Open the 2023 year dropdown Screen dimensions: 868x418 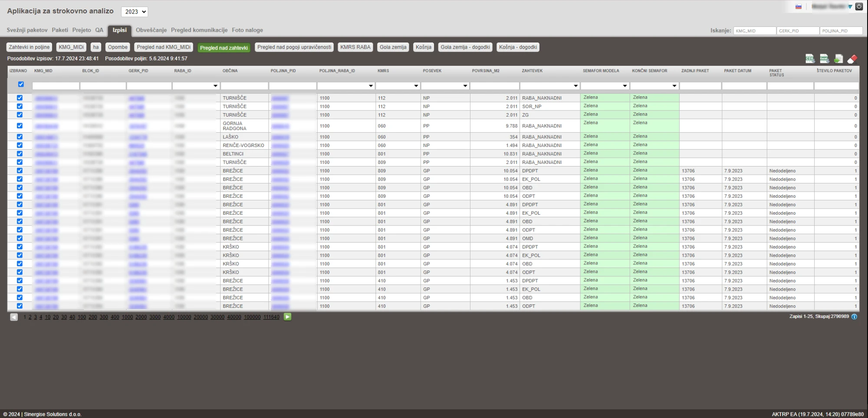click(x=134, y=12)
